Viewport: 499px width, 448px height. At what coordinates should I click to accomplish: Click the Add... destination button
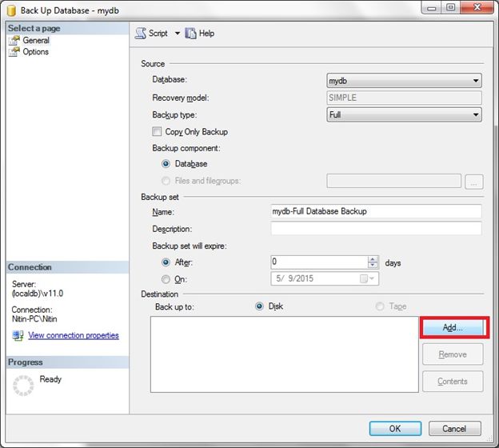point(453,327)
